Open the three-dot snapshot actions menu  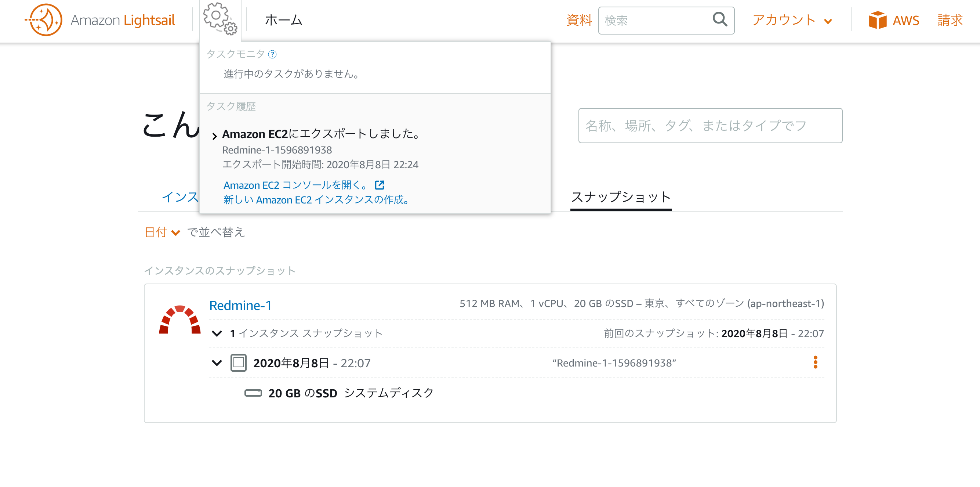815,362
